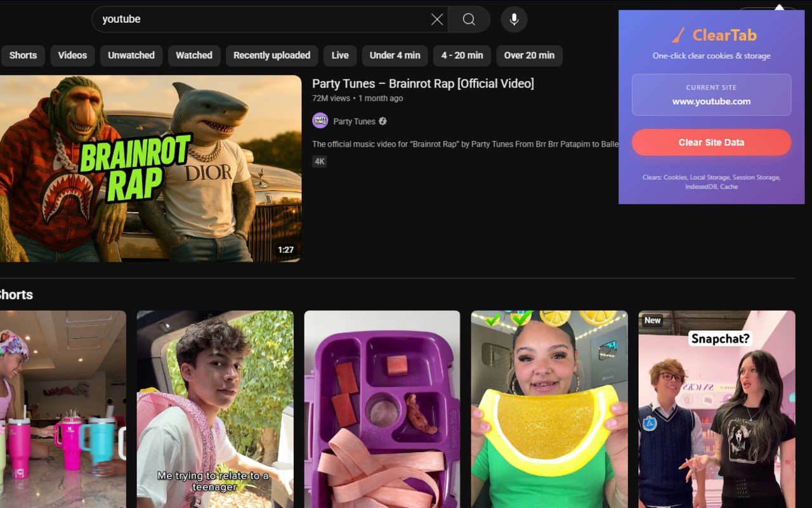Filter results by Watched

coord(194,55)
